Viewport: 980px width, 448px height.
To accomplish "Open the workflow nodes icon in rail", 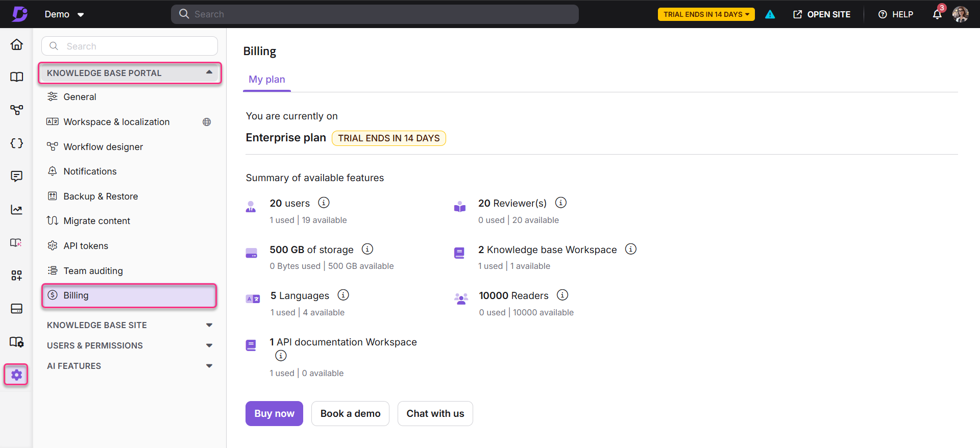I will (17, 110).
